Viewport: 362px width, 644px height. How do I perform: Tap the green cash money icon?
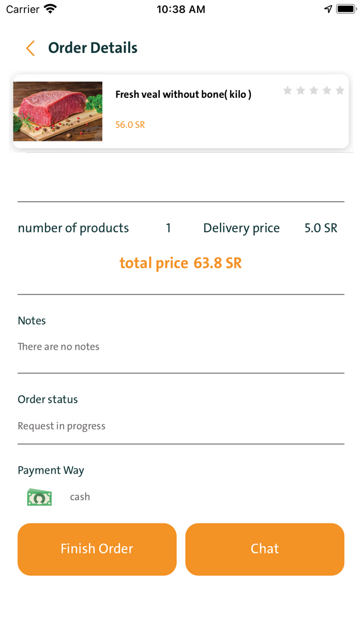click(x=39, y=497)
